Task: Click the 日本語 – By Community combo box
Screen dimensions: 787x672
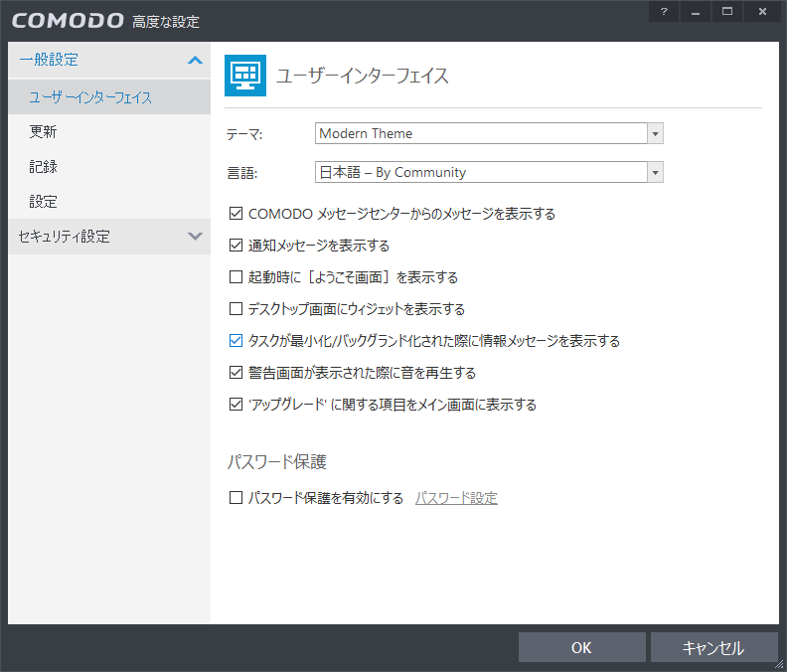Action: pyautogui.click(x=489, y=172)
